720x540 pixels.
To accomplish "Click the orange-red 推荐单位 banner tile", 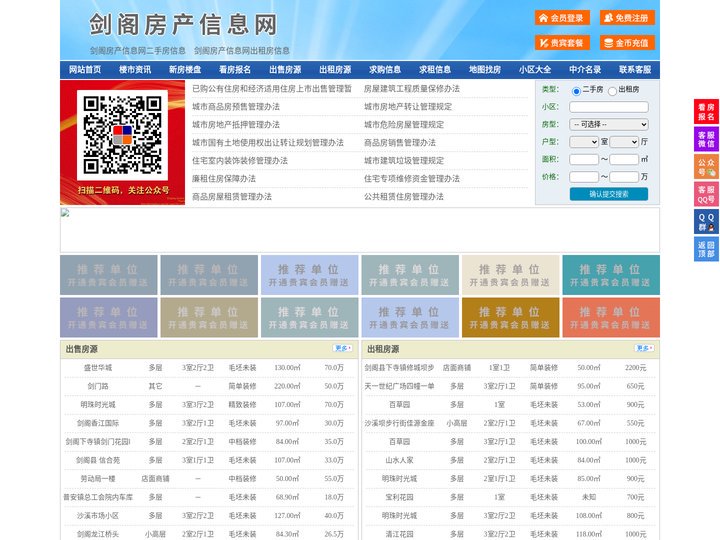I will [x=611, y=318].
